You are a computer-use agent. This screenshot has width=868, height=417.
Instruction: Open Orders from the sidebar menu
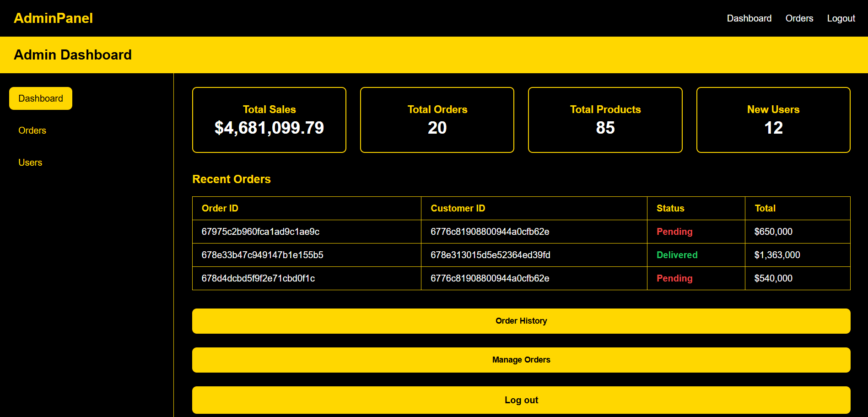32,130
